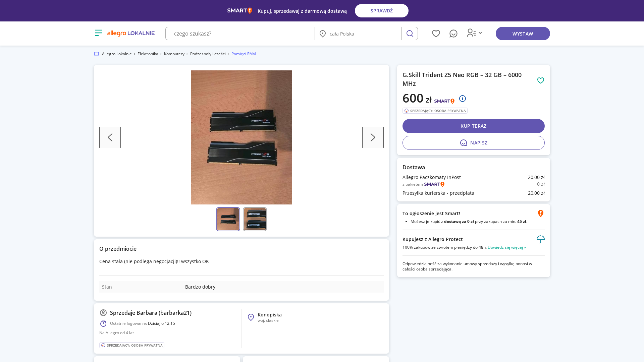Expand the user account menu
644x362 pixels.
pyautogui.click(x=474, y=33)
